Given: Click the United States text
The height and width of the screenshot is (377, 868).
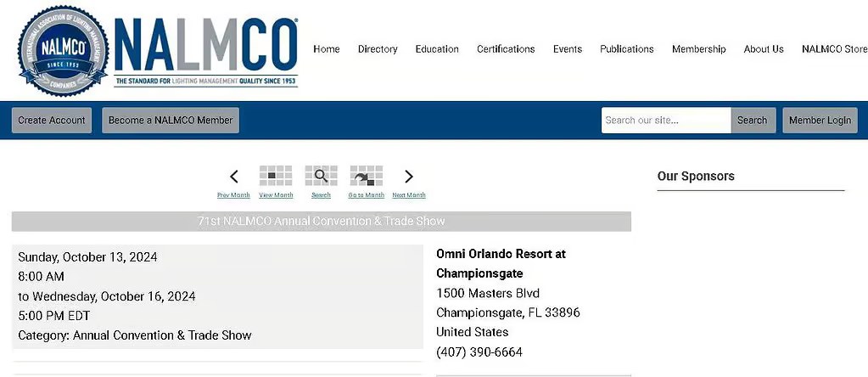Looking at the screenshot, I should (473, 332).
